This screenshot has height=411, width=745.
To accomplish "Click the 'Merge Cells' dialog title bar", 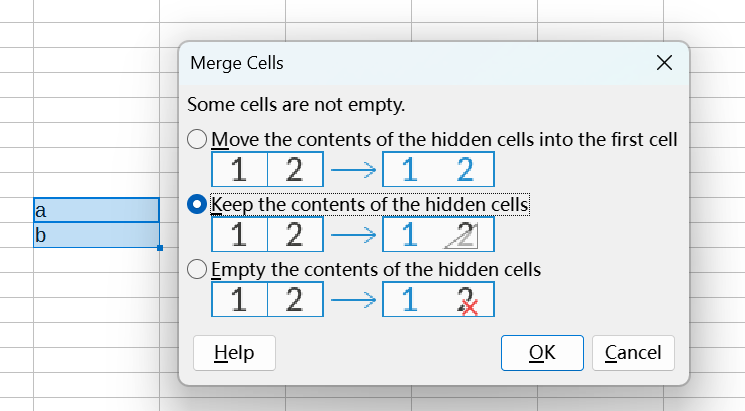I will click(x=418, y=63).
